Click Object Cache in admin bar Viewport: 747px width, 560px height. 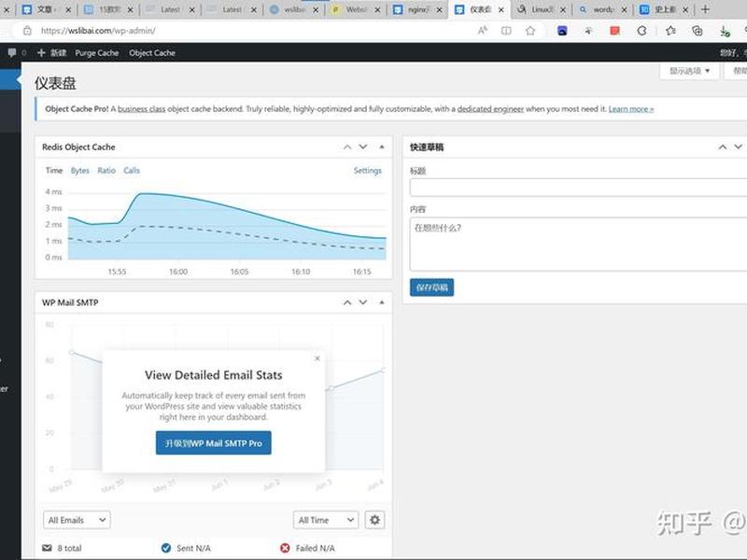point(152,53)
